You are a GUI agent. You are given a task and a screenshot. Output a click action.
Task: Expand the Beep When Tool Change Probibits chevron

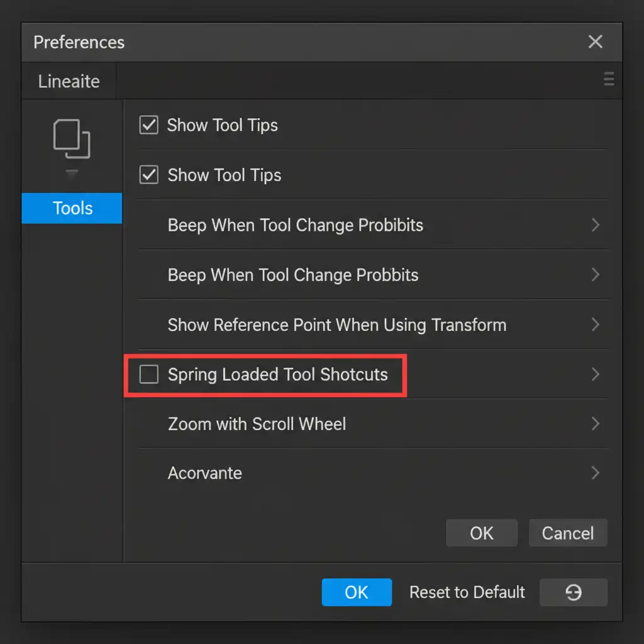pos(595,225)
